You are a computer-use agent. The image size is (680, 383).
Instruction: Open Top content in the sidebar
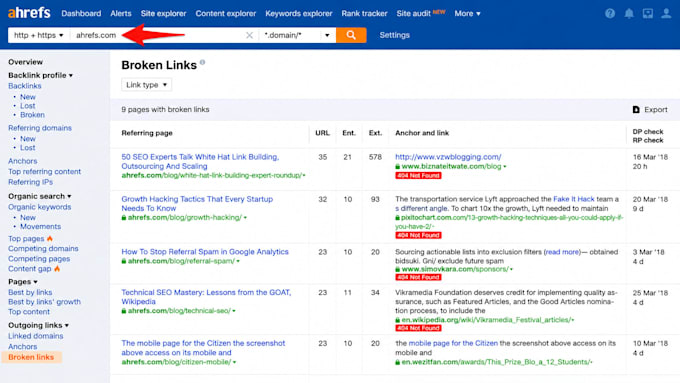click(x=29, y=311)
